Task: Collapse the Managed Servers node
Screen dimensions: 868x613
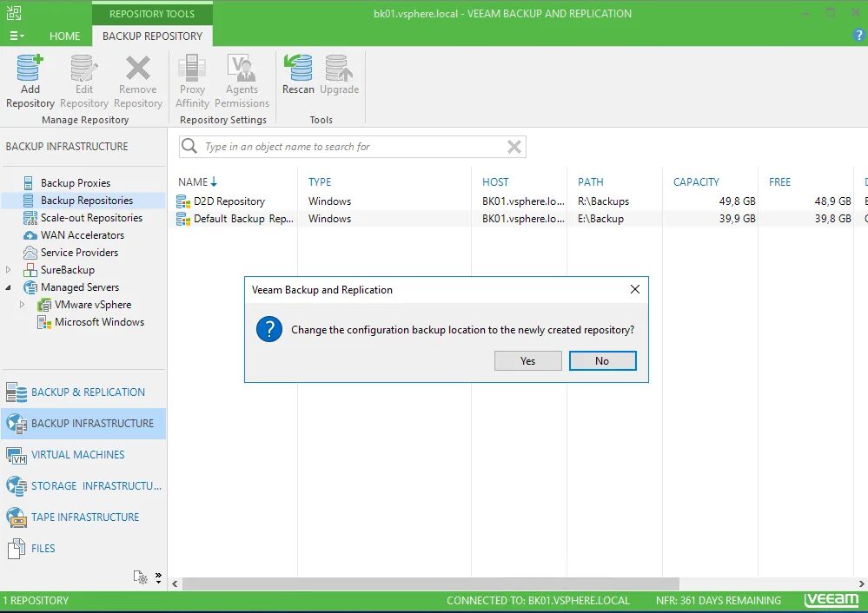Action: click(x=9, y=287)
